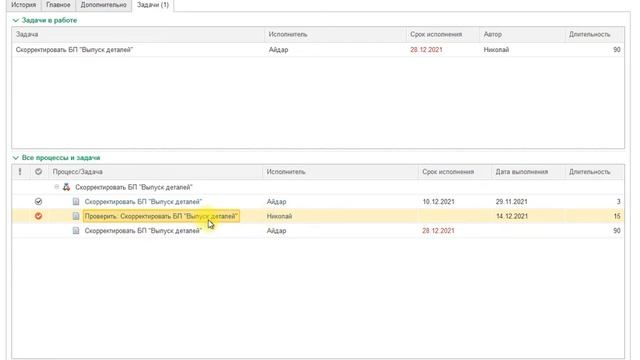Collapse the Задачи в работе section
The height and width of the screenshot is (360, 640).
point(16,20)
